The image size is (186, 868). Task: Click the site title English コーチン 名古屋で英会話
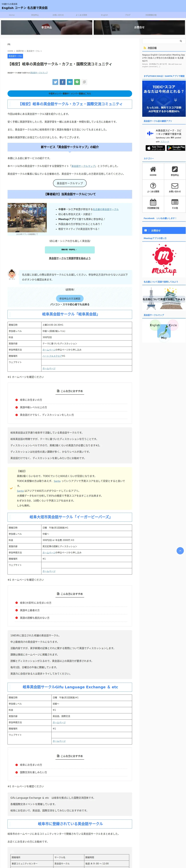coord(25,8)
